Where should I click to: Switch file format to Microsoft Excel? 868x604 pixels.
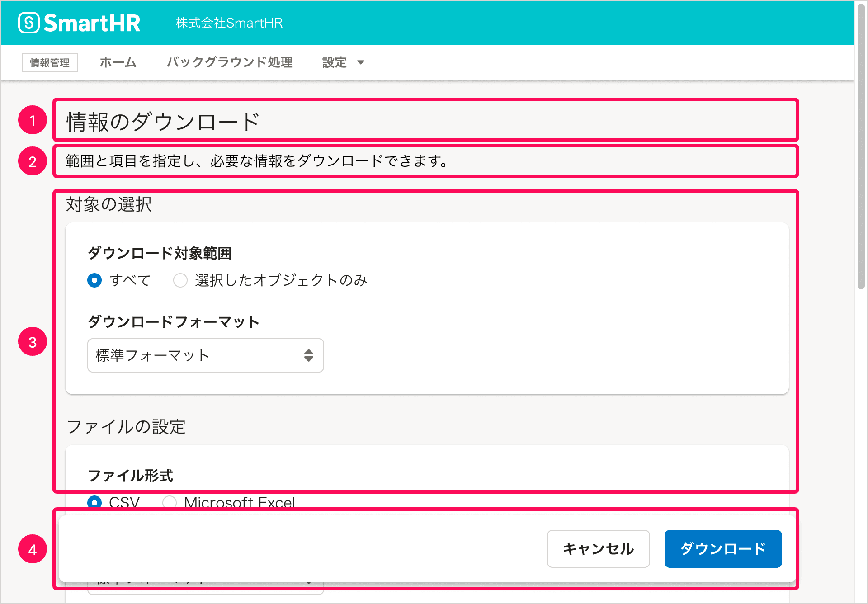[x=170, y=502]
